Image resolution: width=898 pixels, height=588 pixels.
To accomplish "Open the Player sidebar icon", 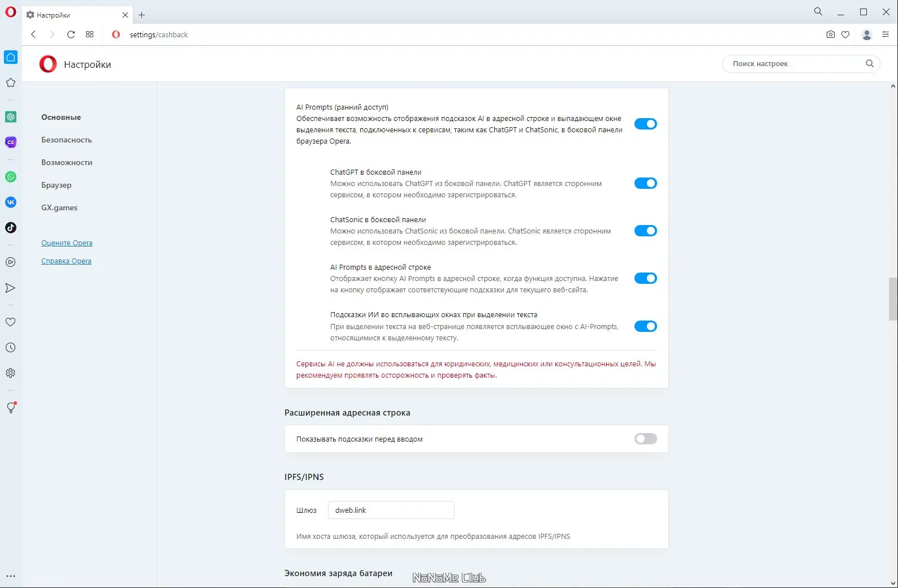I will [x=10, y=262].
